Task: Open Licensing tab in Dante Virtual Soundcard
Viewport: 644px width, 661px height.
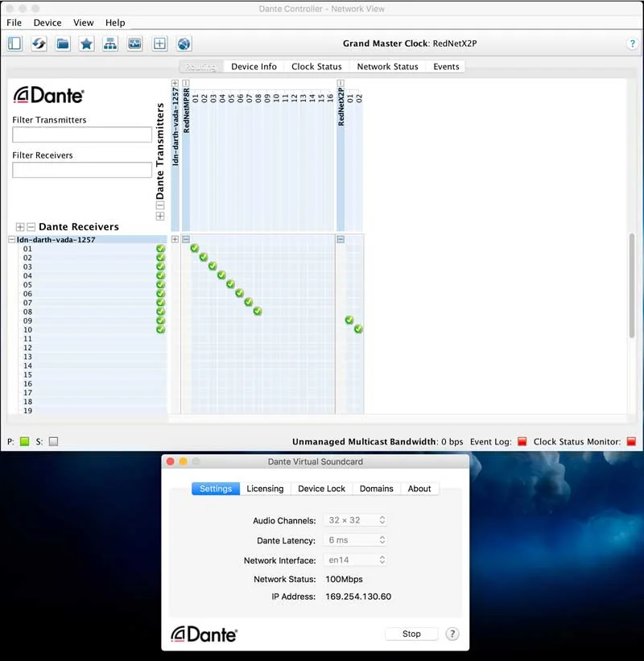Action: [265, 489]
